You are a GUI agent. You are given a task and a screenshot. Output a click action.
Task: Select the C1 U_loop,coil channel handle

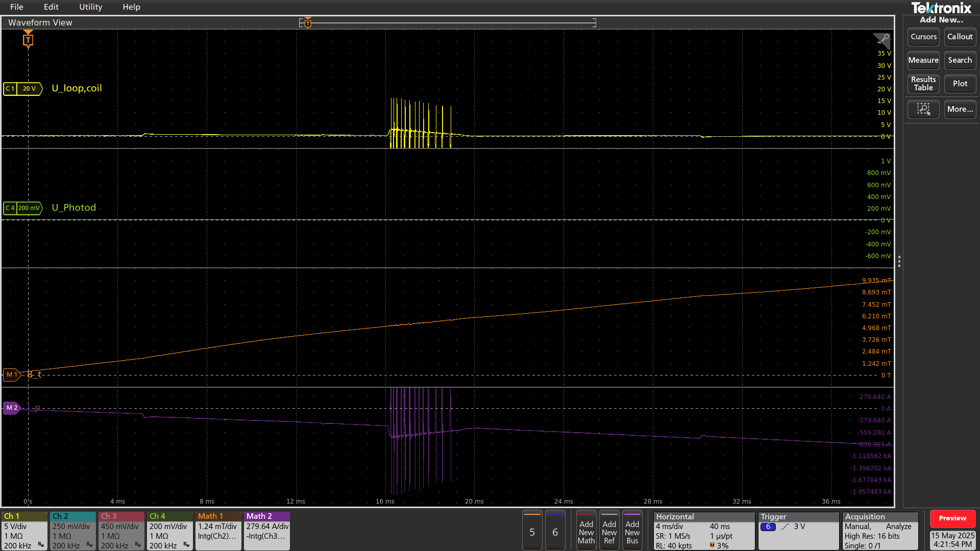(x=22, y=89)
